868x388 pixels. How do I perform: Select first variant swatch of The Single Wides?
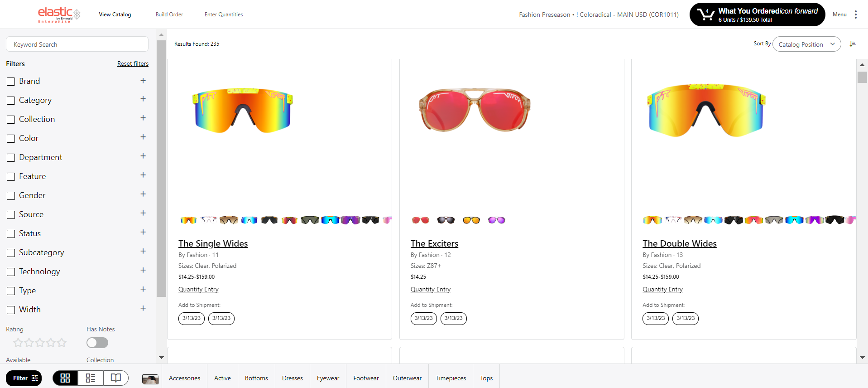coord(188,220)
